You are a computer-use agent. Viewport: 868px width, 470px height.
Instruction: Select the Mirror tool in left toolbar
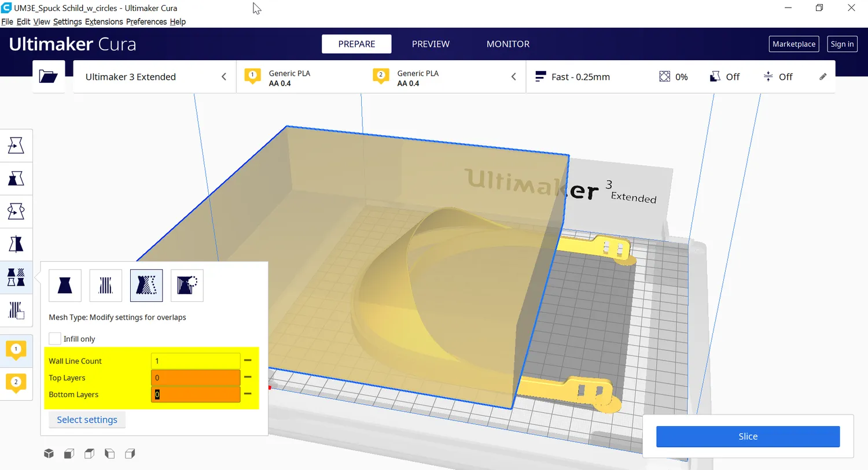(16, 244)
